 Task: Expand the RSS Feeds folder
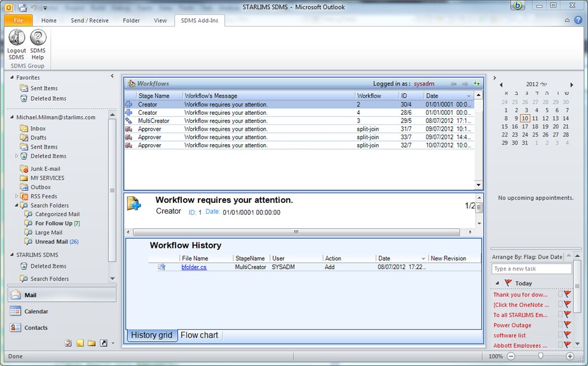coord(16,196)
